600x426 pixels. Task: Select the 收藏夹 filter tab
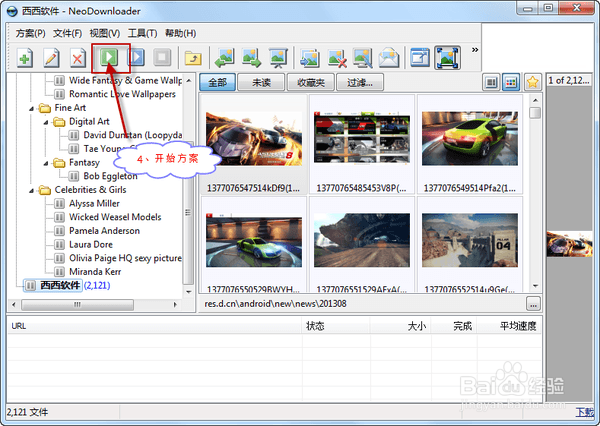point(311,82)
